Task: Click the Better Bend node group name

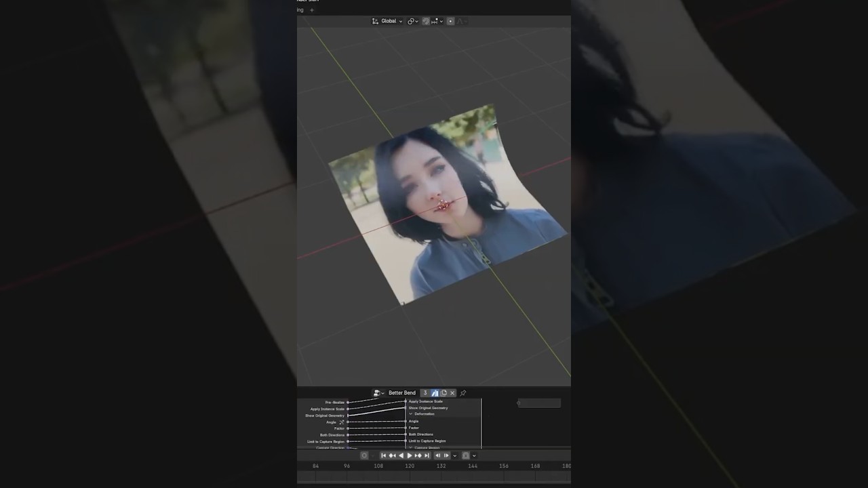Action: point(402,393)
